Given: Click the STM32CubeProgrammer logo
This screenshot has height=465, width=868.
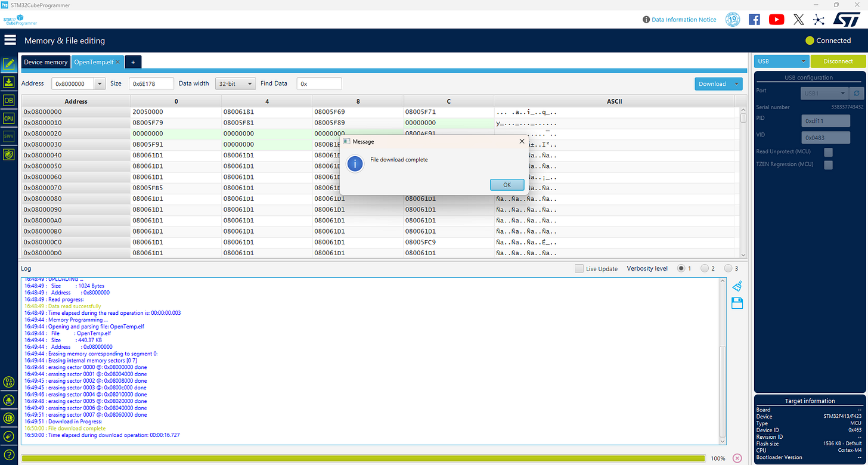Looking at the screenshot, I should [x=20, y=20].
